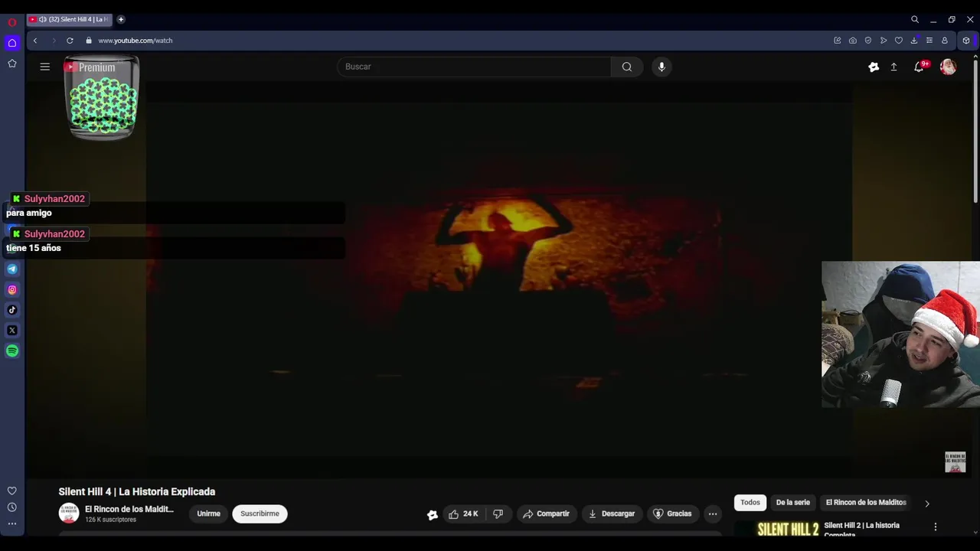Click Compartir share button
Screen dimensions: 980x551
546,514
